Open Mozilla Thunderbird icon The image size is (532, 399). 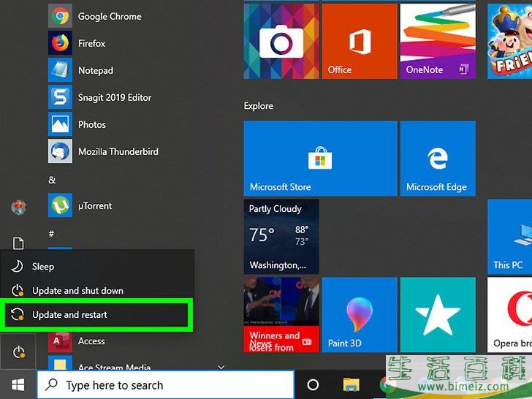coord(60,151)
